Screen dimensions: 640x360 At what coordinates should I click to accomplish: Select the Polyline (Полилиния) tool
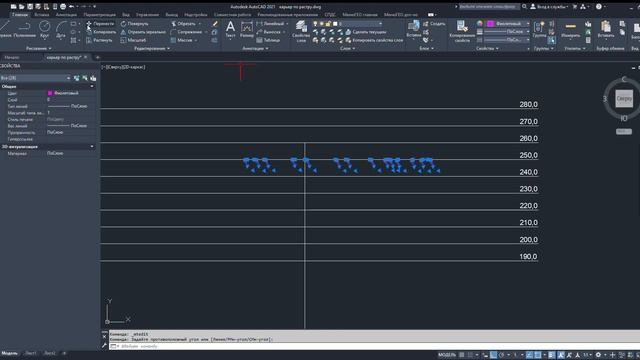pyautogui.click(x=24, y=29)
